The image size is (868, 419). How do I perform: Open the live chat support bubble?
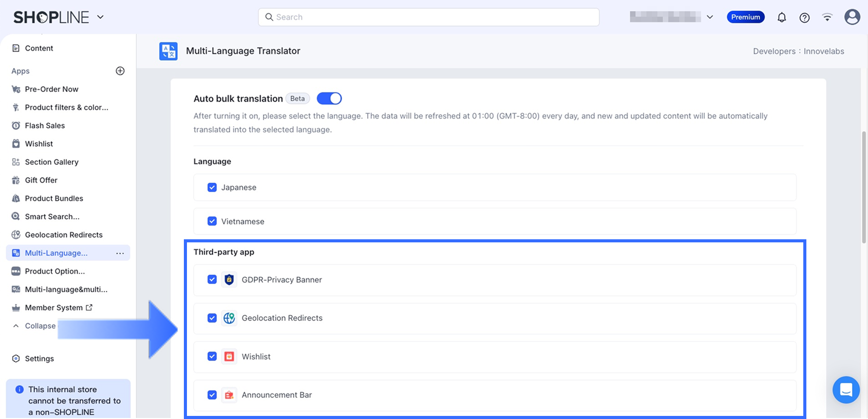846,390
